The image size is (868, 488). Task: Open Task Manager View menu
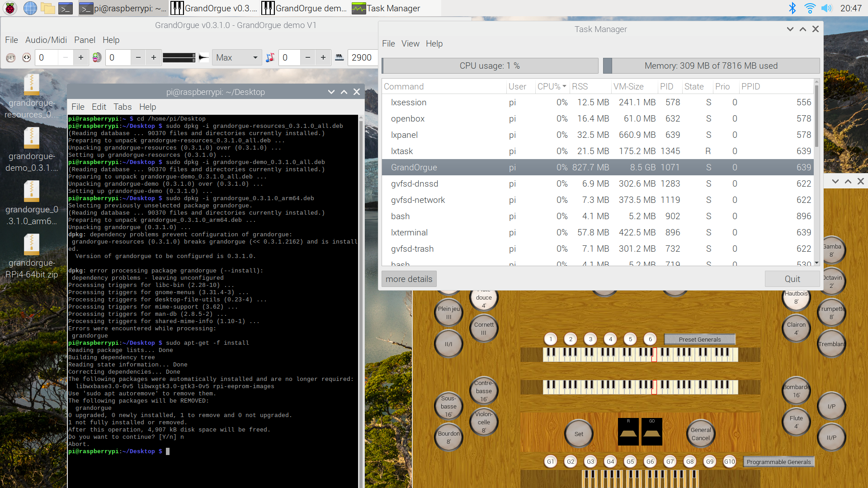tap(410, 43)
